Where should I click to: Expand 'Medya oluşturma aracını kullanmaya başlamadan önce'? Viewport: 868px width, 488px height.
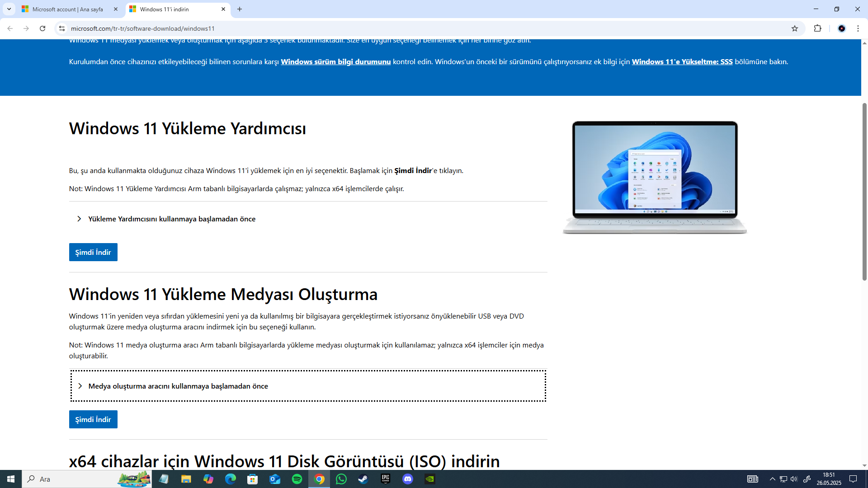pyautogui.click(x=178, y=386)
